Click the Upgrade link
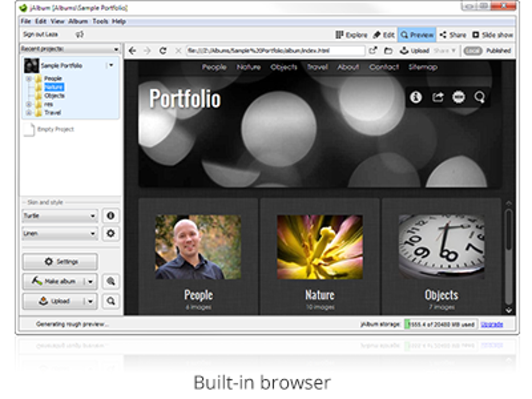The width and height of the screenshot is (532, 399). [492, 324]
